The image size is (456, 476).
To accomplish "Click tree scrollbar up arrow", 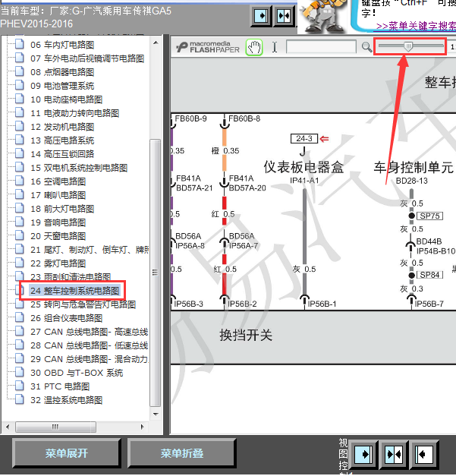I will (x=156, y=43).
